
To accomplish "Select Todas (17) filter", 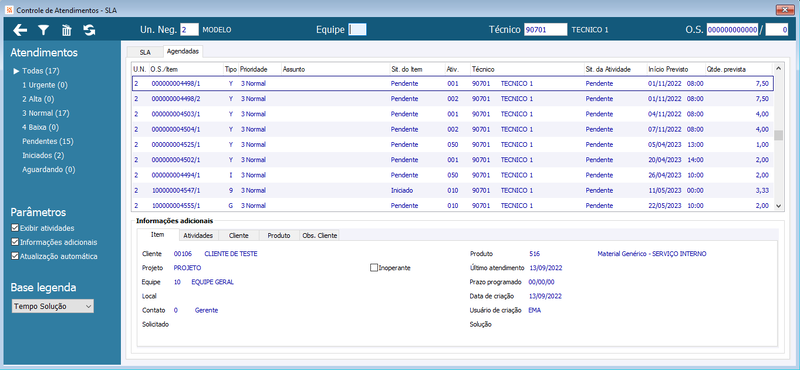I will pos(41,71).
